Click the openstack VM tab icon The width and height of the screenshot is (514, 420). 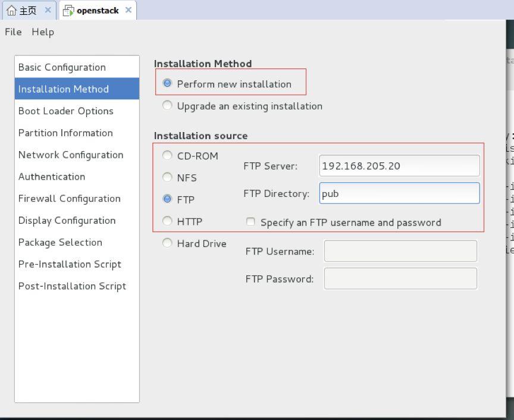tap(69, 11)
